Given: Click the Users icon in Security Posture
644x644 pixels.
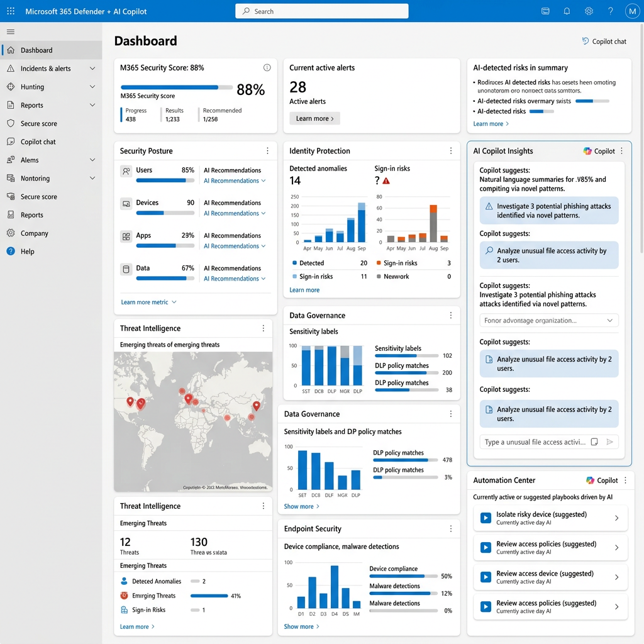Looking at the screenshot, I should click(126, 171).
